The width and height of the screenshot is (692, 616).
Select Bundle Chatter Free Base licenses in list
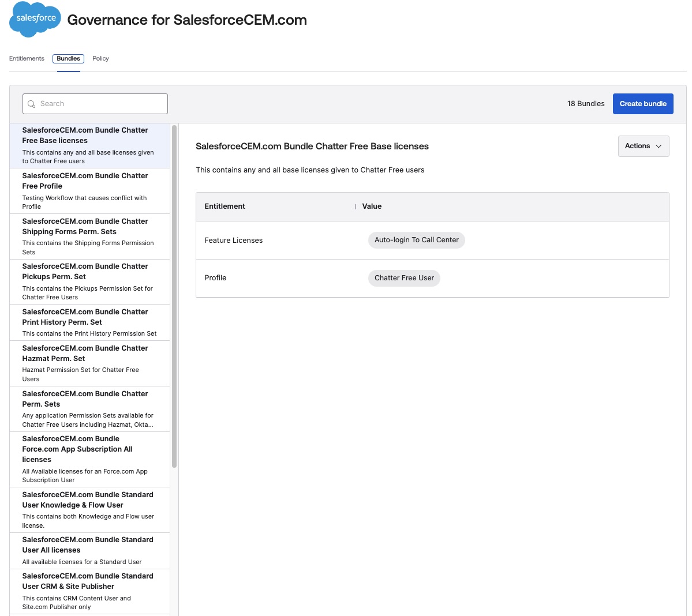coord(89,145)
